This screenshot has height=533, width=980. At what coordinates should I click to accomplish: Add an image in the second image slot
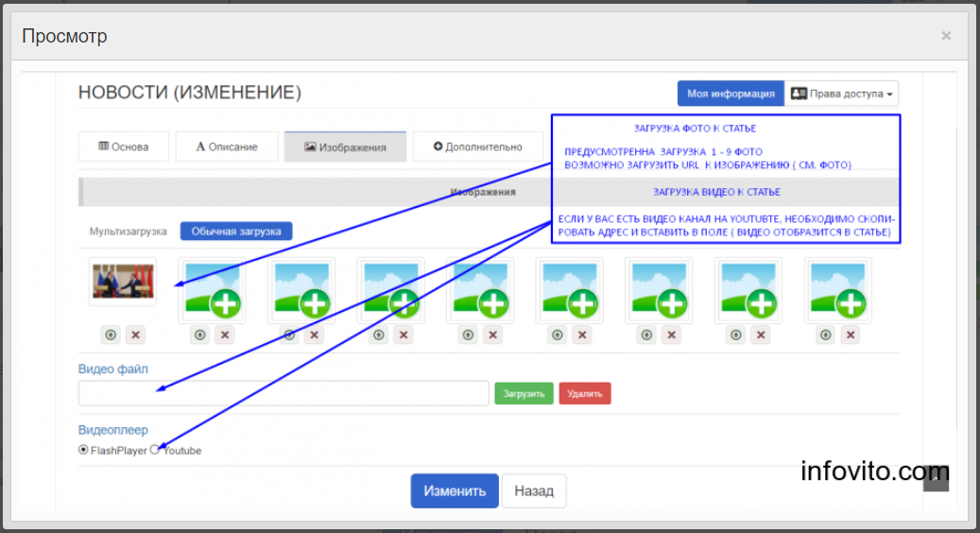point(213,290)
